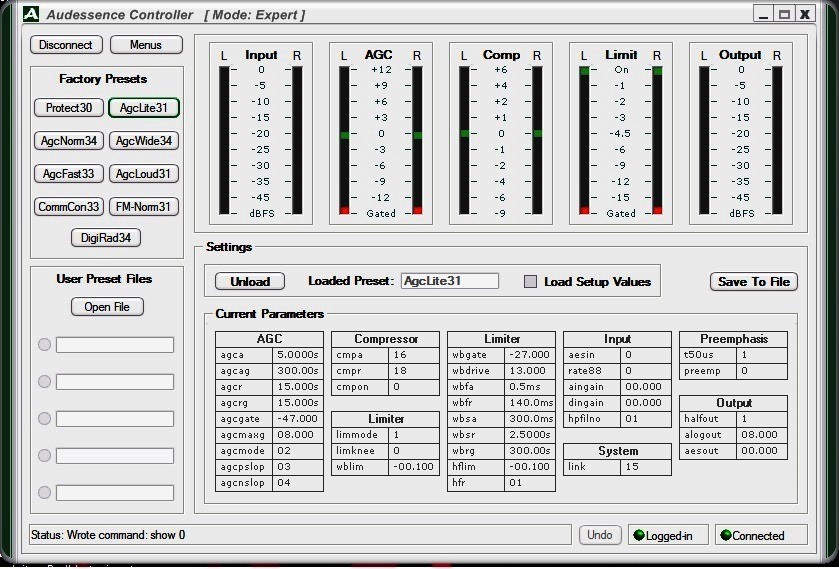Click the Limit left channel meter

(x=584, y=141)
